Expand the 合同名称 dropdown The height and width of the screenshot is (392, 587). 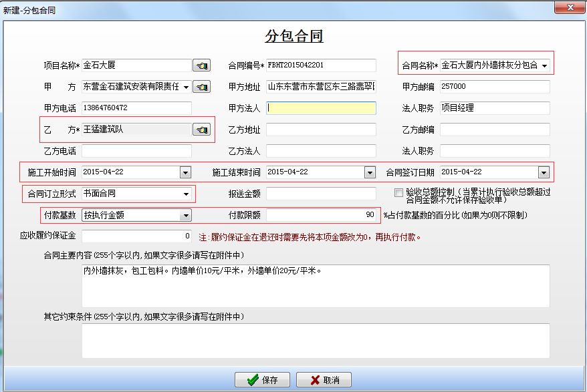(545, 65)
